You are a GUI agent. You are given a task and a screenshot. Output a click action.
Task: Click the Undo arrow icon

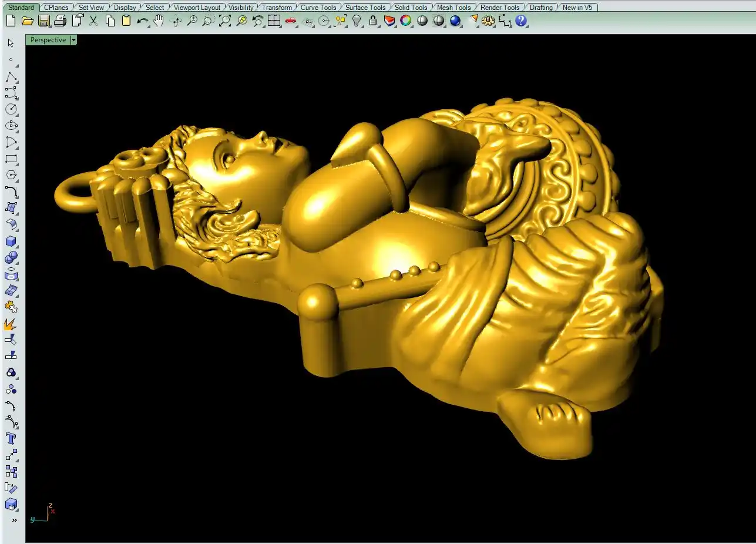pyautogui.click(x=142, y=21)
